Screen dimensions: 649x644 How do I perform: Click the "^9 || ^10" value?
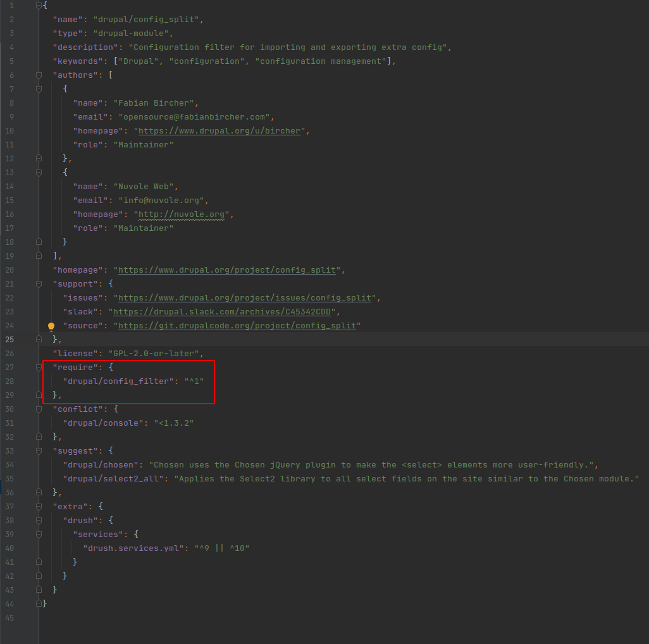pos(222,548)
